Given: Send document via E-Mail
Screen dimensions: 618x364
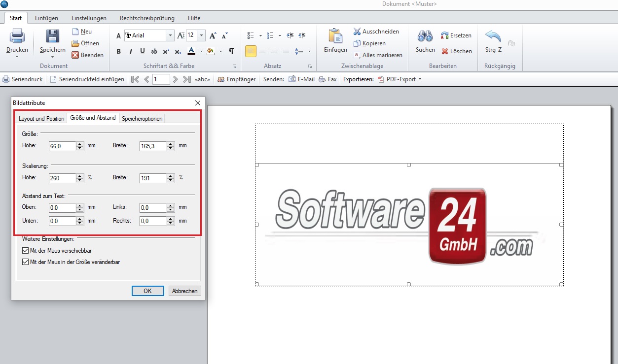Looking at the screenshot, I should [x=301, y=79].
